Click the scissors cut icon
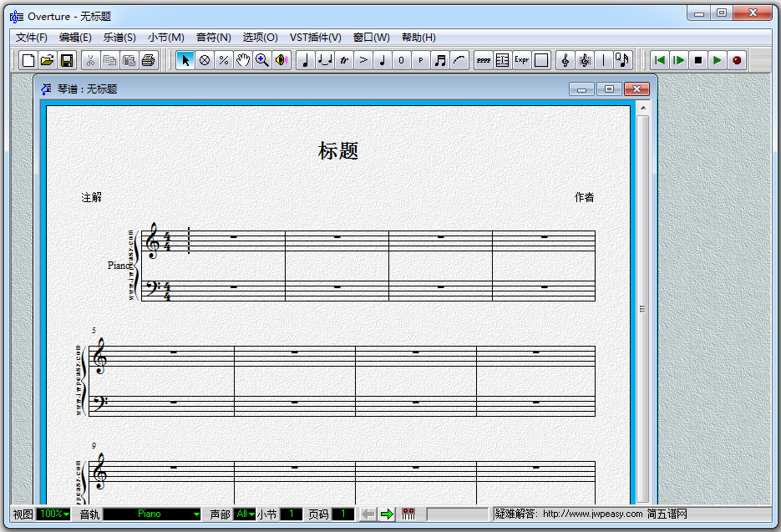The width and height of the screenshot is (781, 532). (90, 60)
